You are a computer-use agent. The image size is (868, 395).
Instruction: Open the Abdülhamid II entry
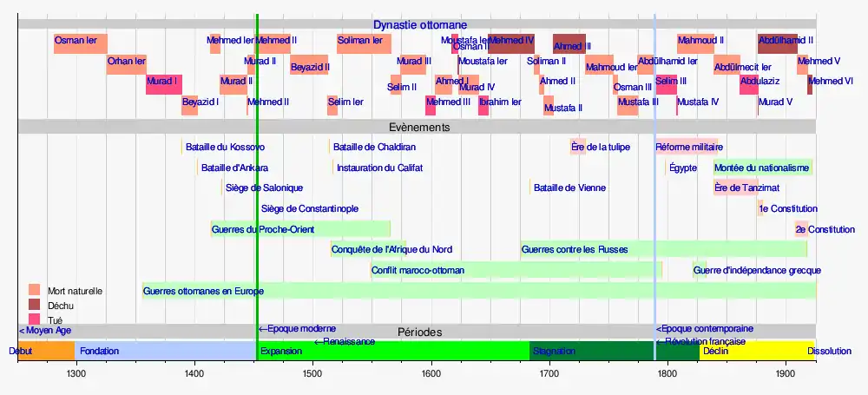(786, 40)
